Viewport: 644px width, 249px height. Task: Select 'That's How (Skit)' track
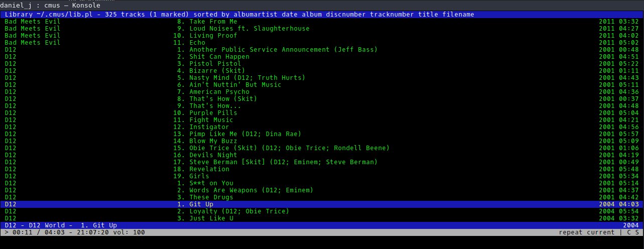tap(322, 99)
